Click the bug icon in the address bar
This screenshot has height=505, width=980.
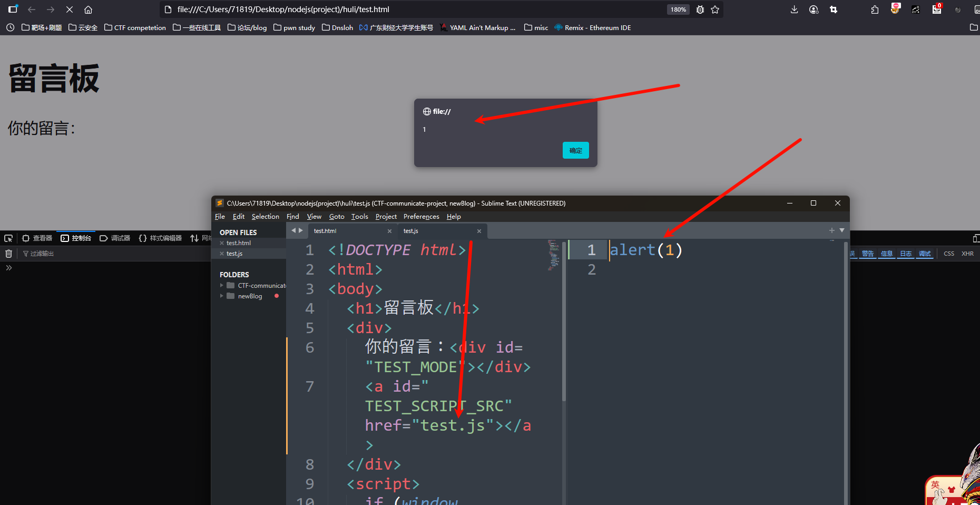(700, 9)
